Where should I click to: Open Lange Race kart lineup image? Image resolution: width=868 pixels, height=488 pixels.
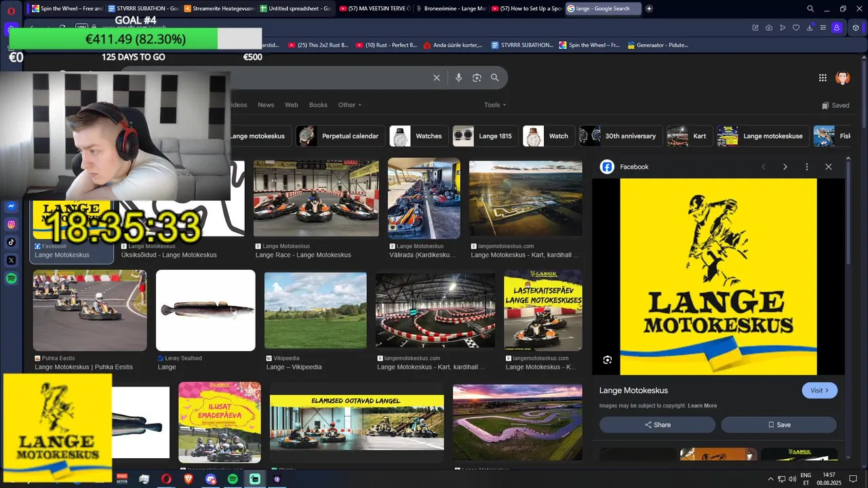[x=316, y=198]
